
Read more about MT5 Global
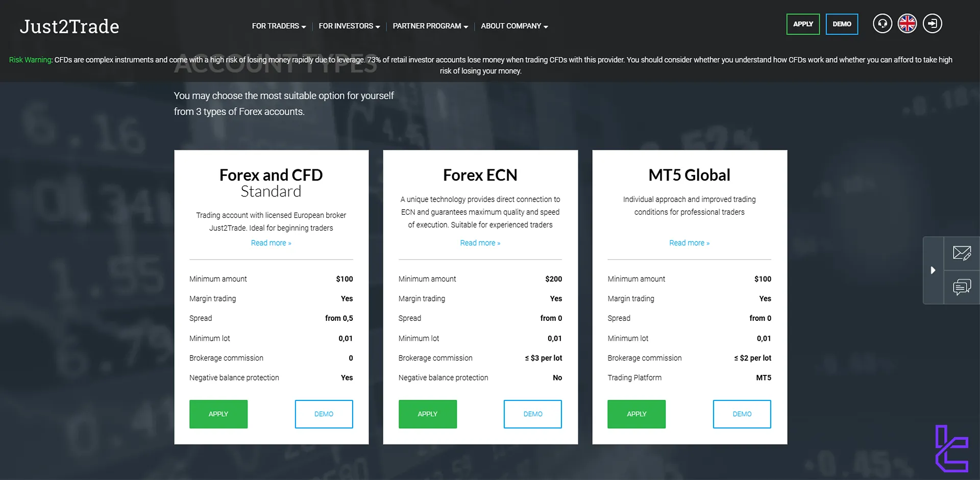(689, 243)
